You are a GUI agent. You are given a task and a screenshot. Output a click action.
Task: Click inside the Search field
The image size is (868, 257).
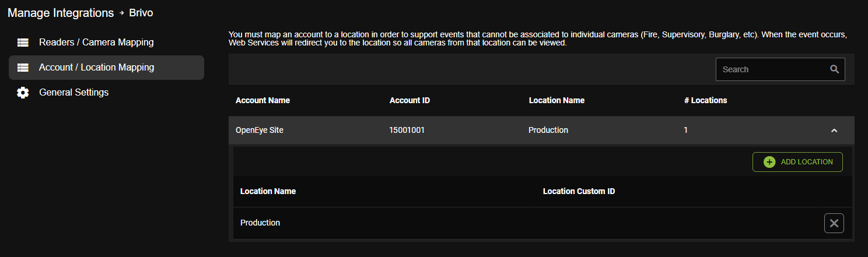[773, 69]
